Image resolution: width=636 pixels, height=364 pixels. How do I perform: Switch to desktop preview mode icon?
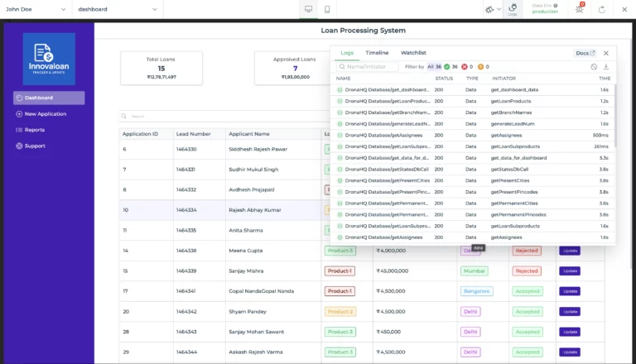tap(309, 9)
